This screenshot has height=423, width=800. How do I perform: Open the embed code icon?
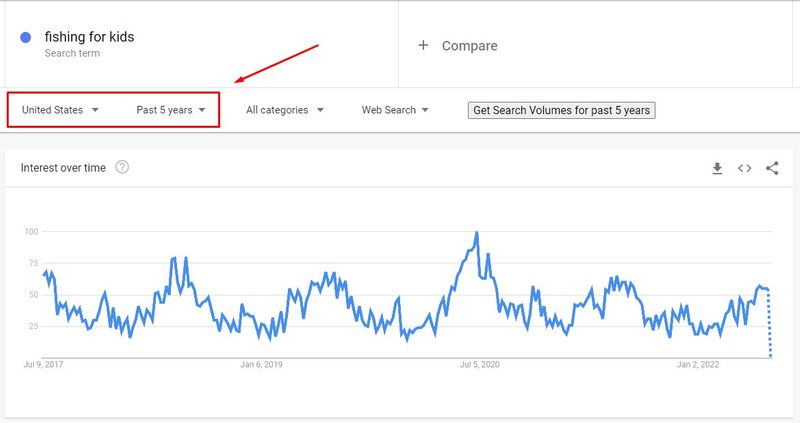pos(744,168)
